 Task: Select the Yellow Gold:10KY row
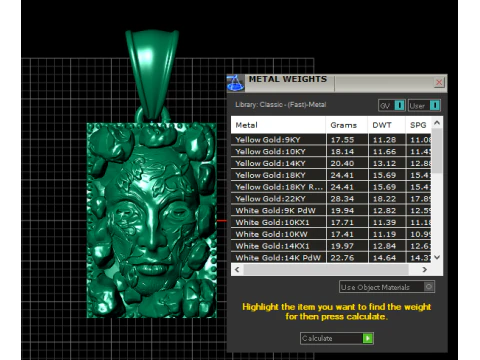[331, 151]
